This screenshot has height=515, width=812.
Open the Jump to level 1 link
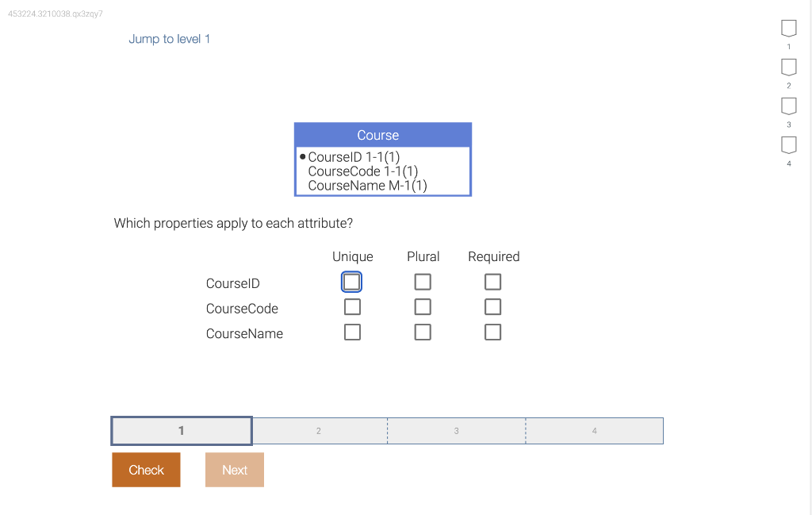[x=169, y=38]
